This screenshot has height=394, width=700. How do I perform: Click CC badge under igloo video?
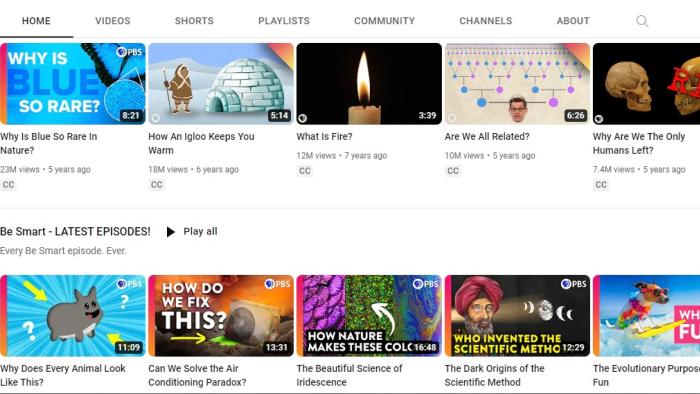coord(157,185)
